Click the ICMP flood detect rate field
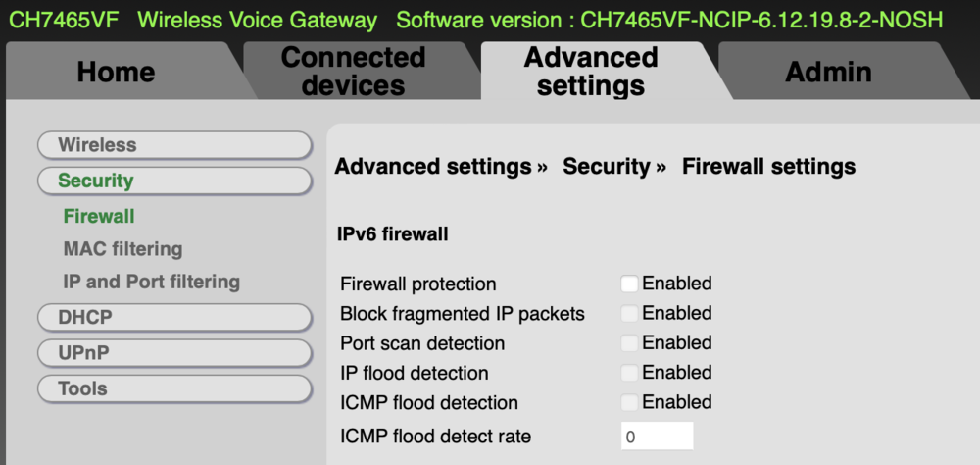Image resolution: width=980 pixels, height=465 pixels. (x=657, y=436)
